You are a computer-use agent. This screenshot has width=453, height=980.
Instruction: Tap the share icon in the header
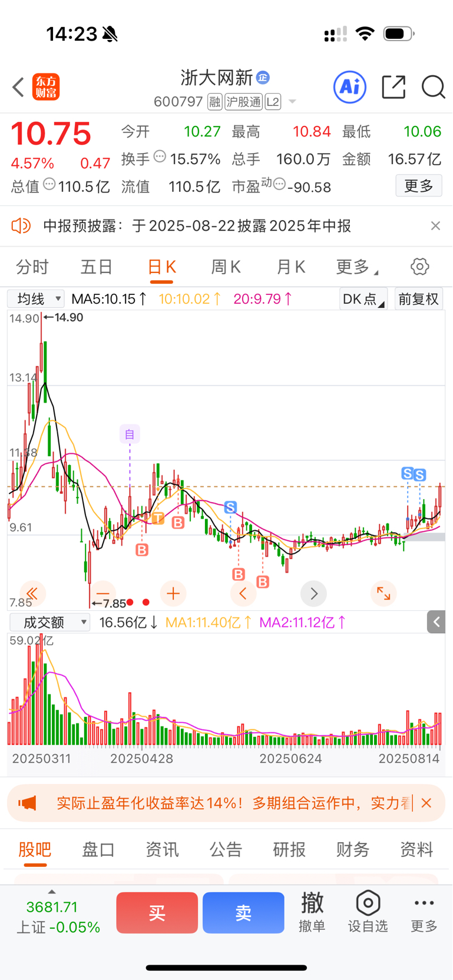[394, 87]
